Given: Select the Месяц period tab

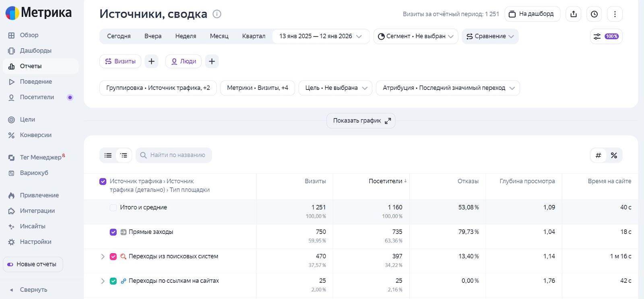Looking at the screenshot, I should coord(219,36).
